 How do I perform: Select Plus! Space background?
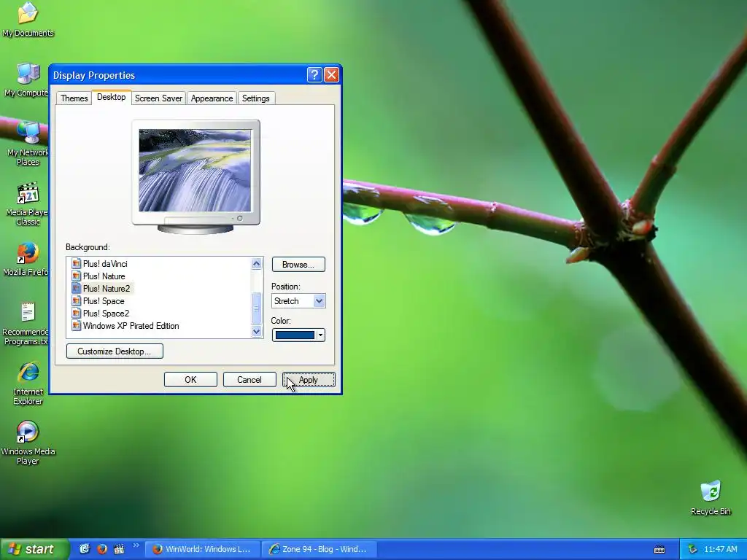coord(98,301)
